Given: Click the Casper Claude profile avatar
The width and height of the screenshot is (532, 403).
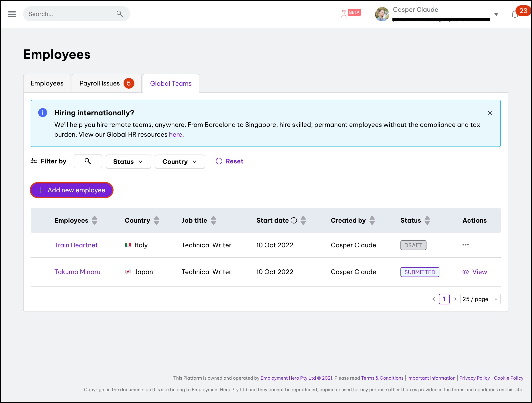Looking at the screenshot, I should click(382, 14).
